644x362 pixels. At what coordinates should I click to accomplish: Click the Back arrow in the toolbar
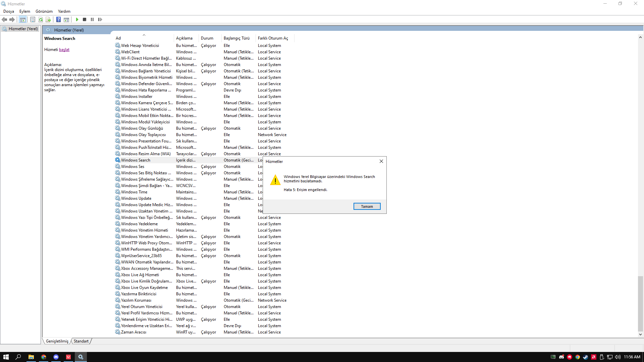coord(4,19)
